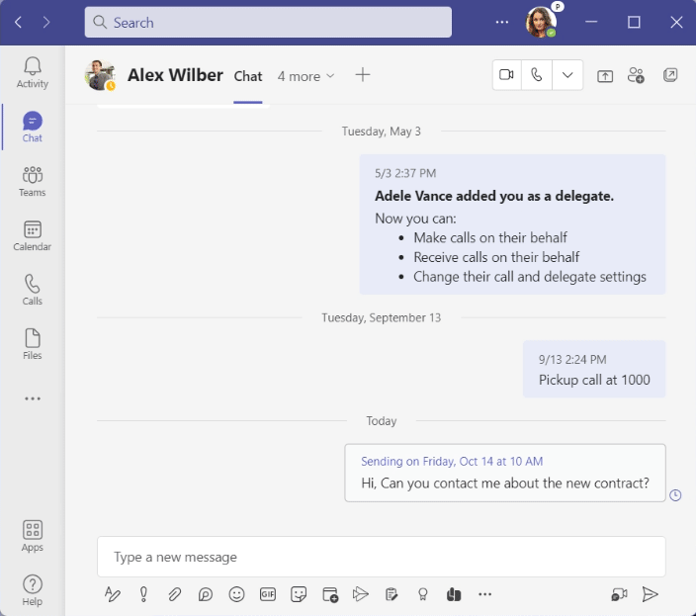Start a video call with Alex Wilber

[x=506, y=75]
